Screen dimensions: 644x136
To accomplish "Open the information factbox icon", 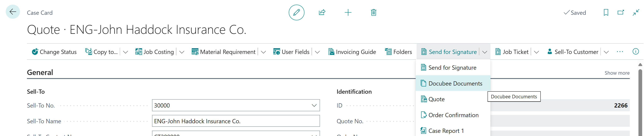I will click(636, 52).
